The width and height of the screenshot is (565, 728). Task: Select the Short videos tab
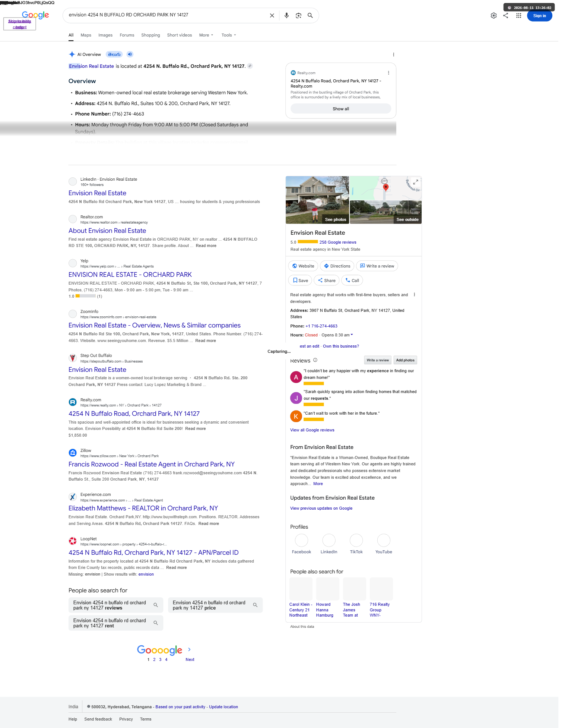click(180, 35)
